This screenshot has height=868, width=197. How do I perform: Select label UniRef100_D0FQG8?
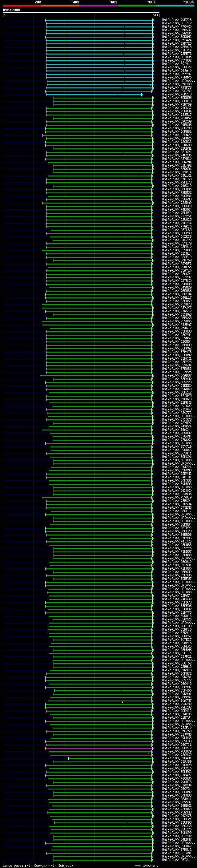click(x=177, y=795)
